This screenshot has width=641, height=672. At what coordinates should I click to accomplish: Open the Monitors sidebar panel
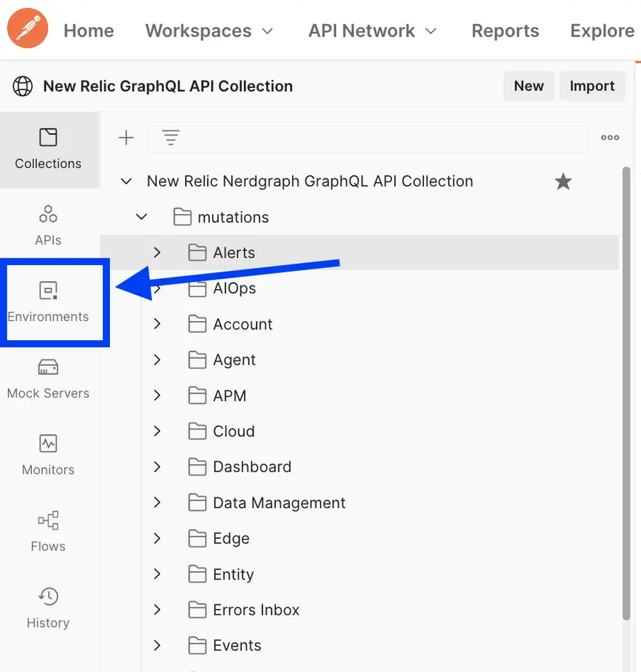pos(48,455)
